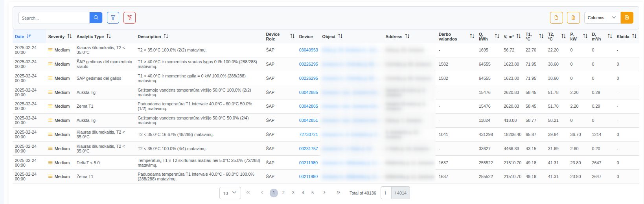644x204 pixels.
Task: Click the page number input box
Action: click(x=386, y=193)
